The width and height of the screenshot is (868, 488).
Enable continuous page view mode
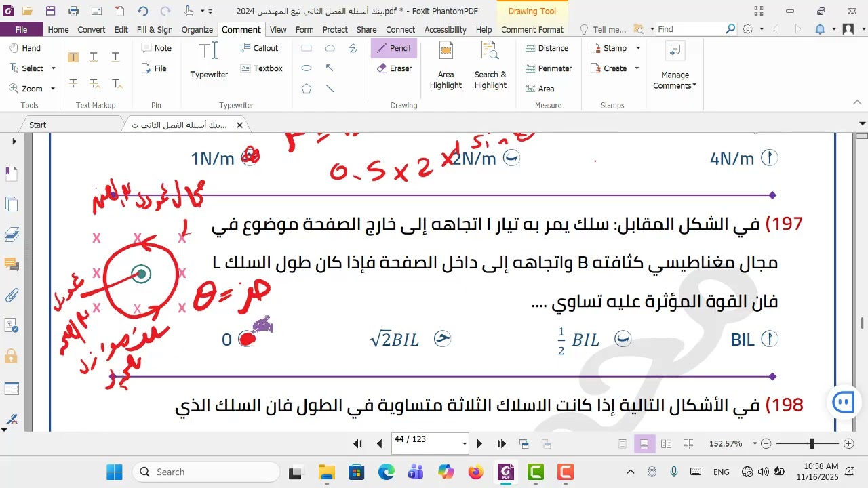click(644, 444)
